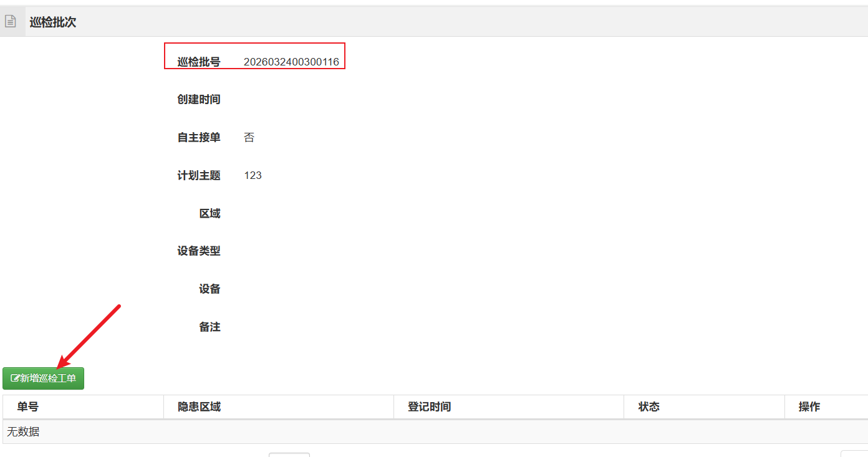
Task: Click the 设备类型 label
Action: (x=199, y=251)
